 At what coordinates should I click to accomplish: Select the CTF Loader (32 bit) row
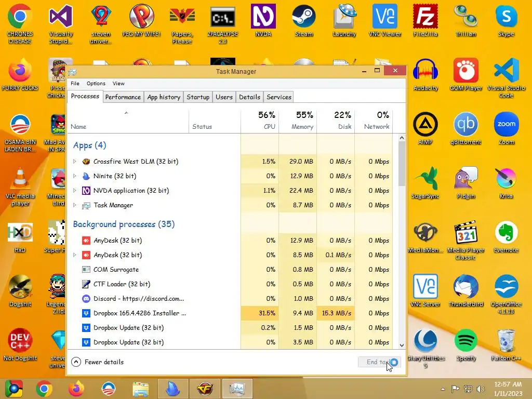230,284
